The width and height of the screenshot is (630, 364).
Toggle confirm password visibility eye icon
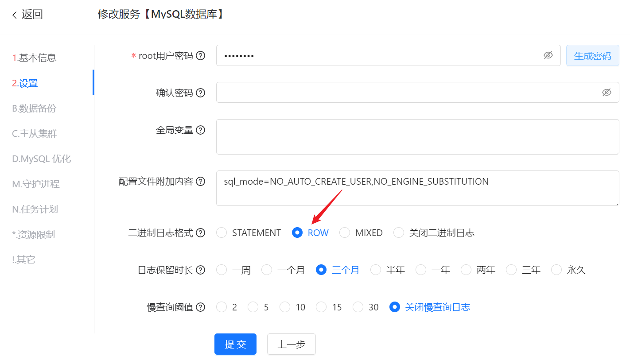[607, 92]
